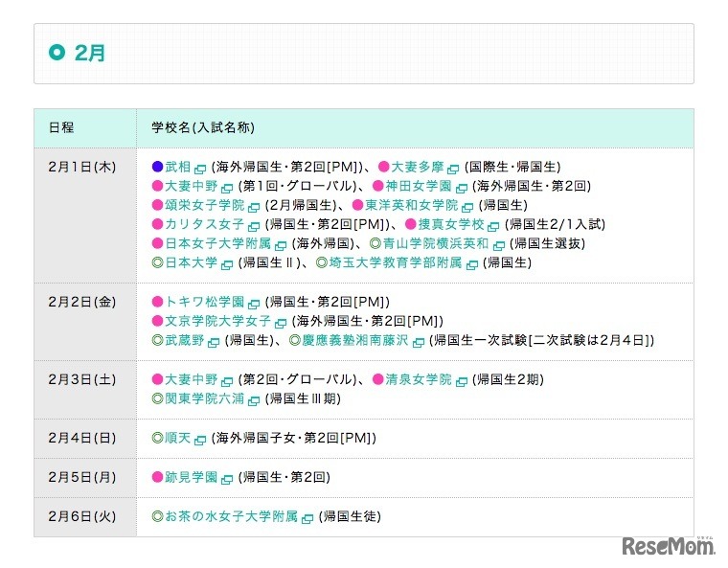Select the 2月1日(木) date cell
This screenshot has width=728, height=568.
(85, 216)
